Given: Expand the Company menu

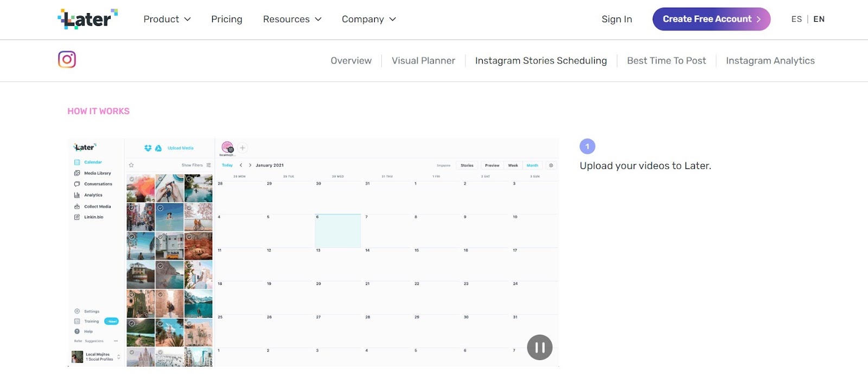Looking at the screenshot, I should click(369, 19).
